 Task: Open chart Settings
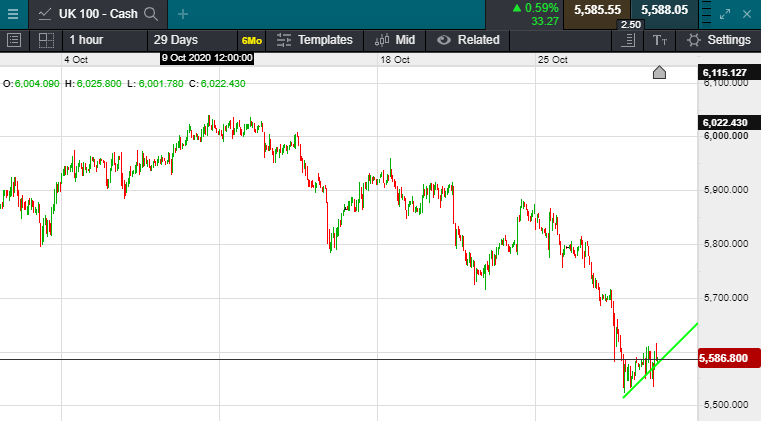coord(719,40)
